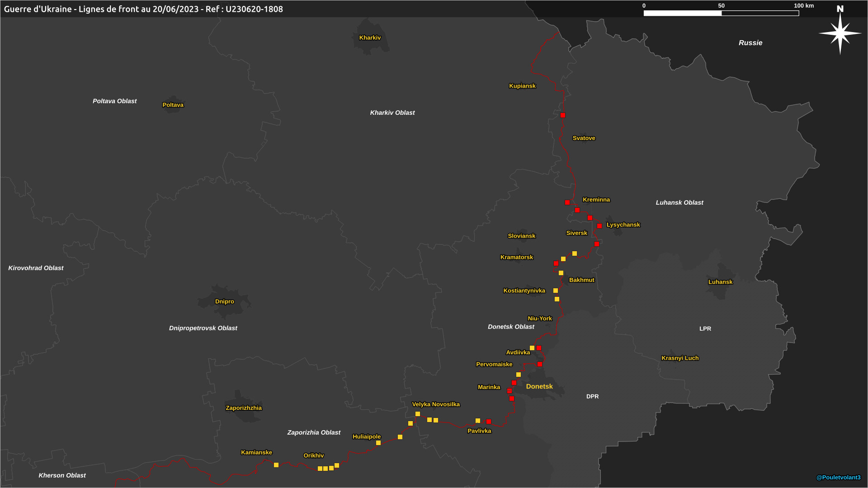Image resolution: width=868 pixels, height=488 pixels.
Task: Click the @Pouletvolant3 credit link
Action: (838, 477)
